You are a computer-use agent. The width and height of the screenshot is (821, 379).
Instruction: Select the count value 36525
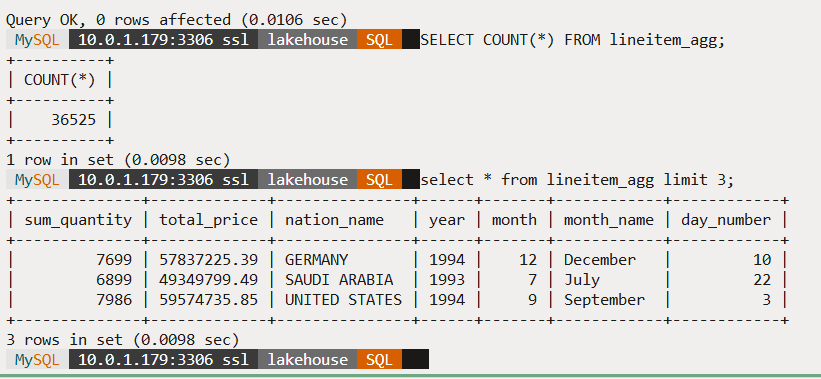73,120
